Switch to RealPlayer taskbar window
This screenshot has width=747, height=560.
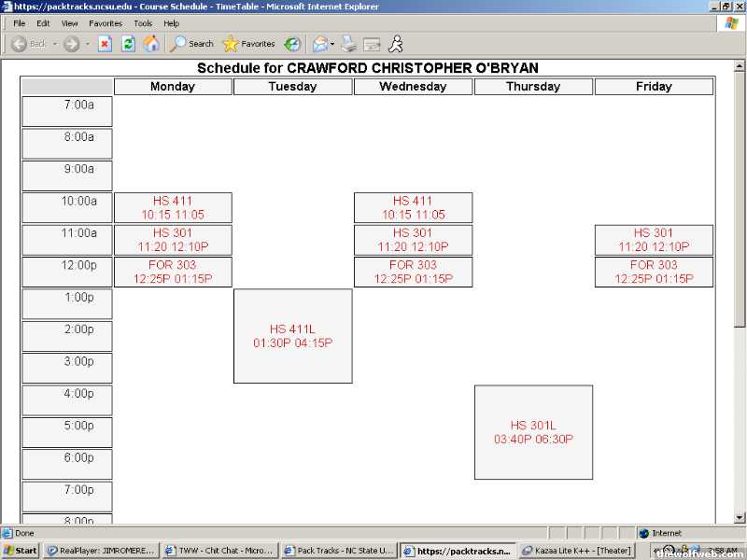click(x=101, y=551)
